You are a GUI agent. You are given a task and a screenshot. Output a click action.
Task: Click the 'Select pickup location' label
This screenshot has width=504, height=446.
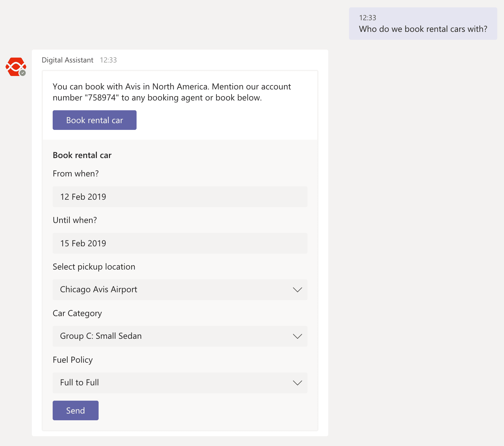tap(94, 267)
